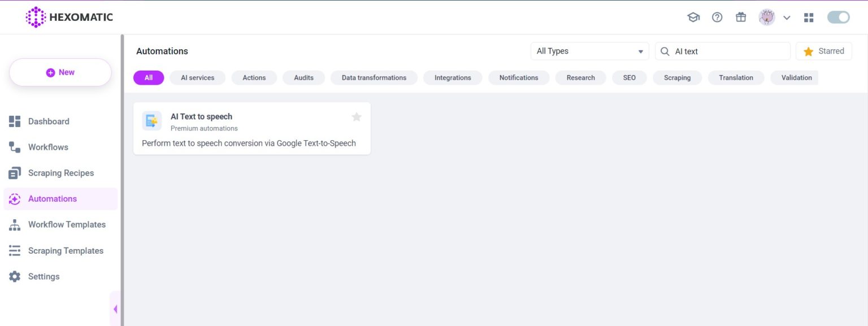
Task: Select the SEO filter chip
Action: 629,77
